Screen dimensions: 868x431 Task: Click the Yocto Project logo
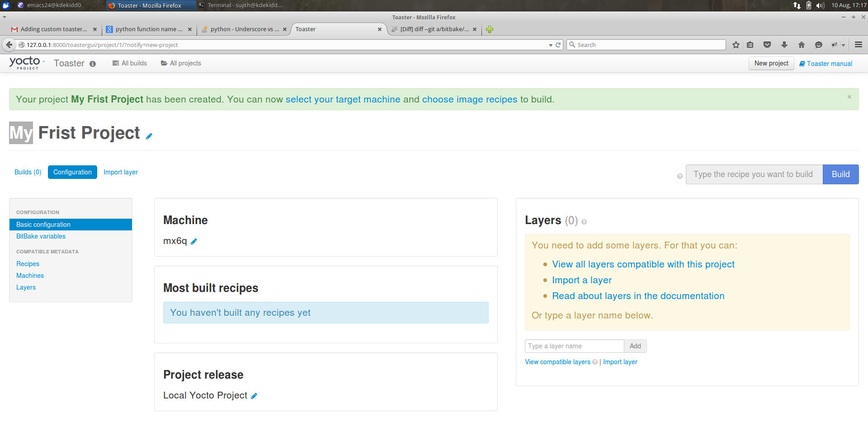(x=27, y=63)
